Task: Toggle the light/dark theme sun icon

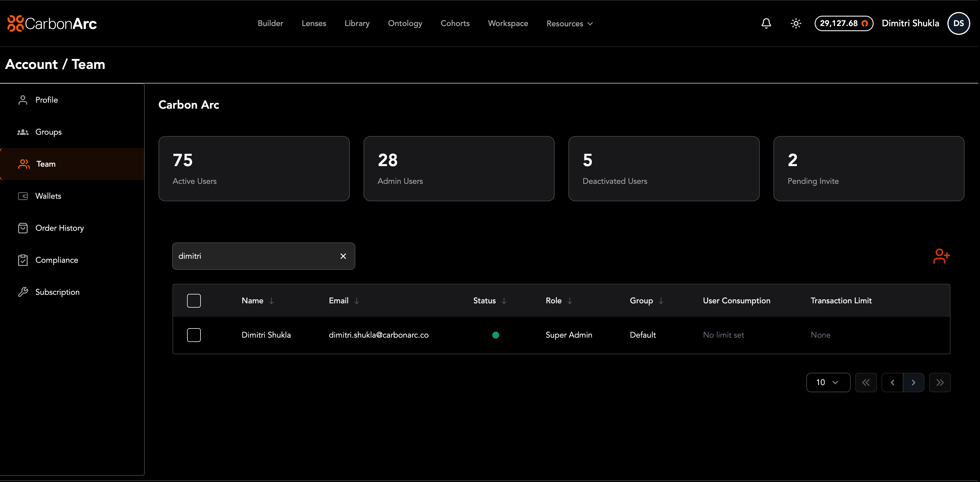Action: click(796, 23)
